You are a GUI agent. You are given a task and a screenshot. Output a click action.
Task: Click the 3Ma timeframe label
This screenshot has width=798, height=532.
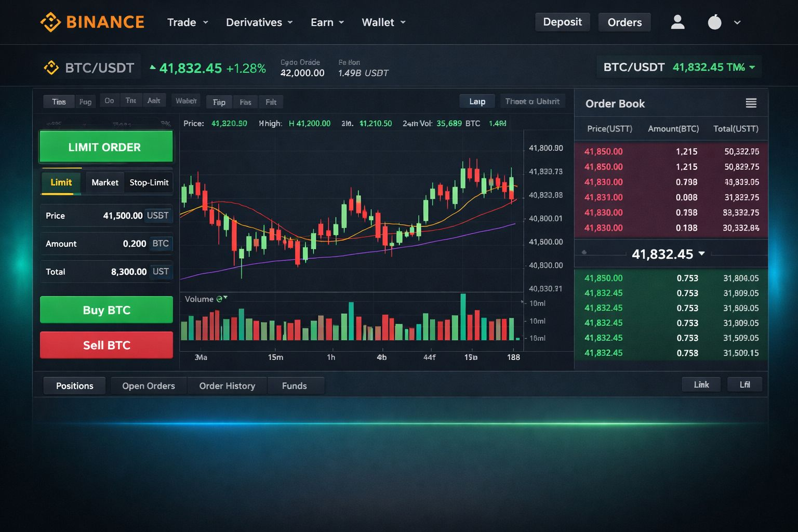(201, 357)
